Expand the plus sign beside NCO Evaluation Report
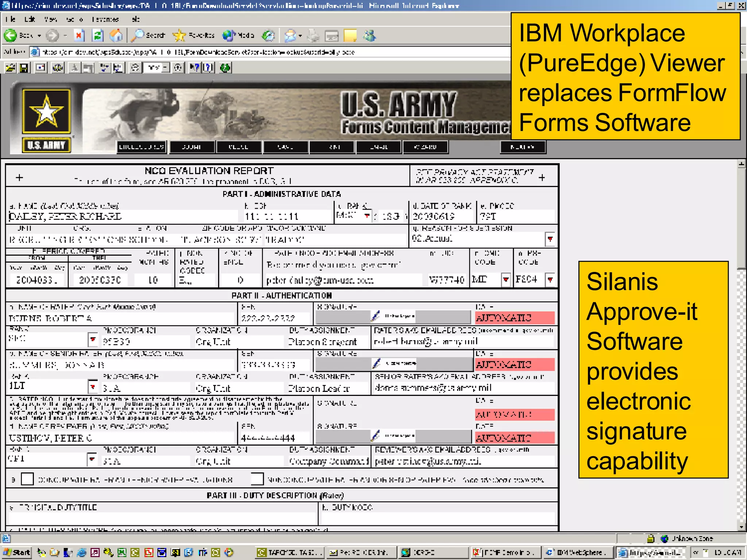 point(19,178)
